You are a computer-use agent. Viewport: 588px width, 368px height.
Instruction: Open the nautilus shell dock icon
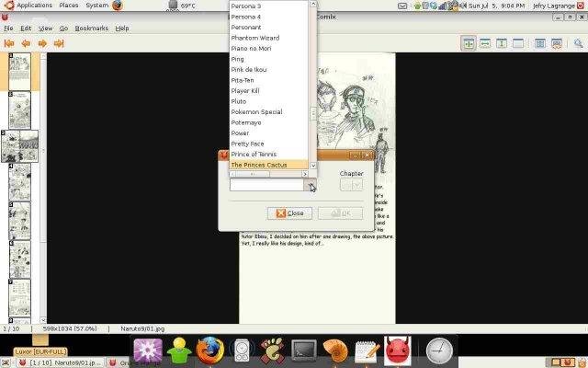[335, 351]
